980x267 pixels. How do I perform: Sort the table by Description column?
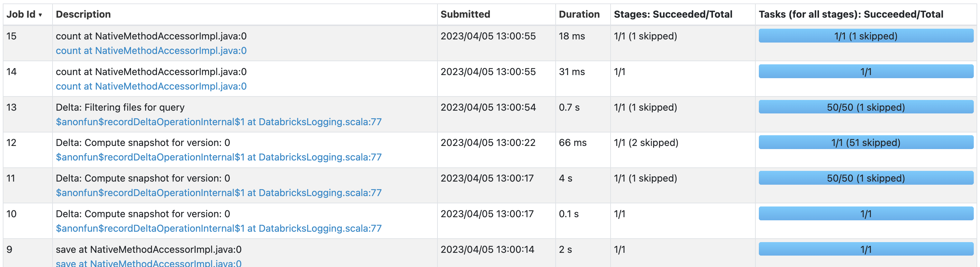[x=83, y=15]
